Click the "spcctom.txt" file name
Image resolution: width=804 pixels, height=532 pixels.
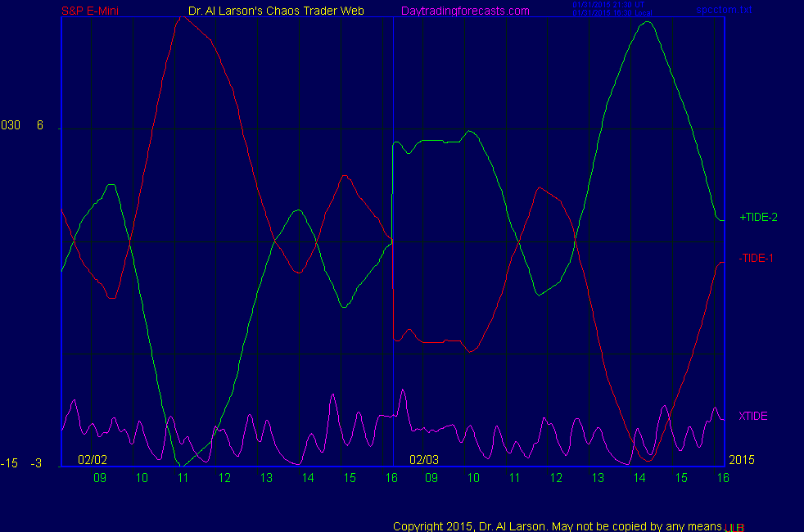pyautogui.click(x=724, y=10)
